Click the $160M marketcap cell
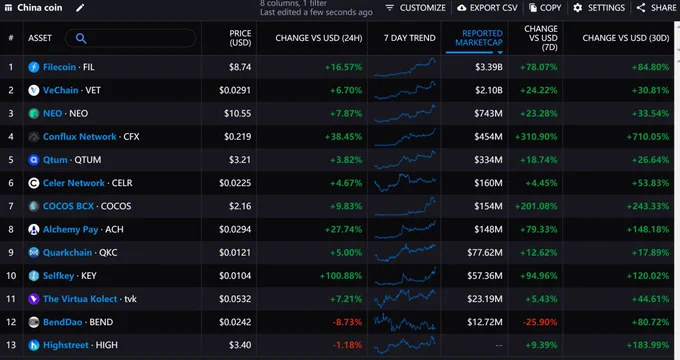This screenshot has width=680, height=360. coord(488,183)
